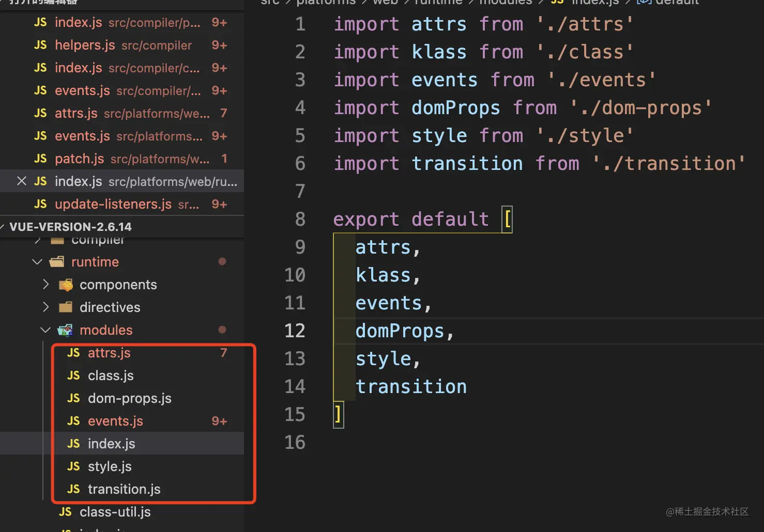Expand the components folder chevron
The width and height of the screenshot is (764, 532).
(x=45, y=285)
